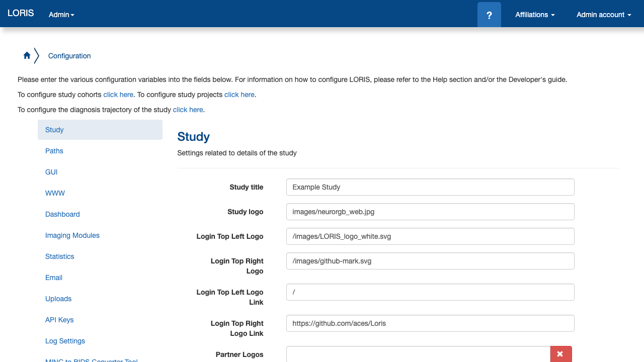The image size is (644, 362).
Task: Edit the Login Top Right Logo Link field
Action: [430, 323]
